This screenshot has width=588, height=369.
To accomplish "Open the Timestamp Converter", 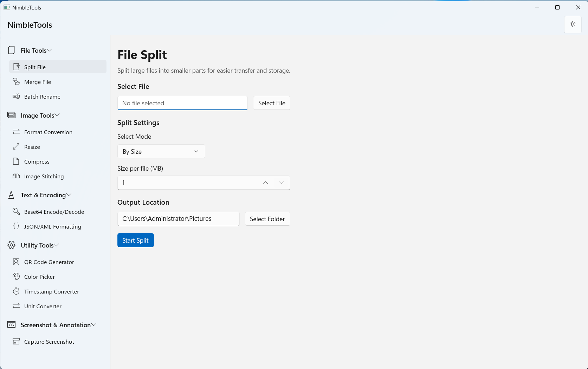I will (x=51, y=291).
